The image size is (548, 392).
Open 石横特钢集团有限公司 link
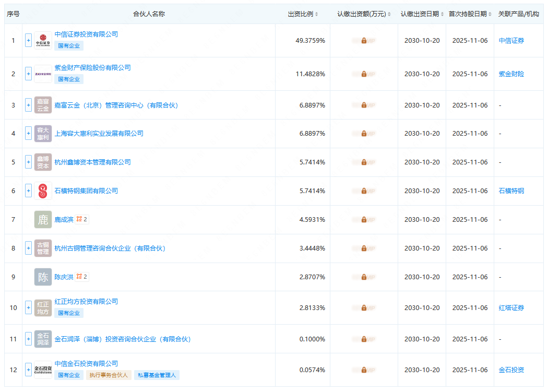[86, 191]
